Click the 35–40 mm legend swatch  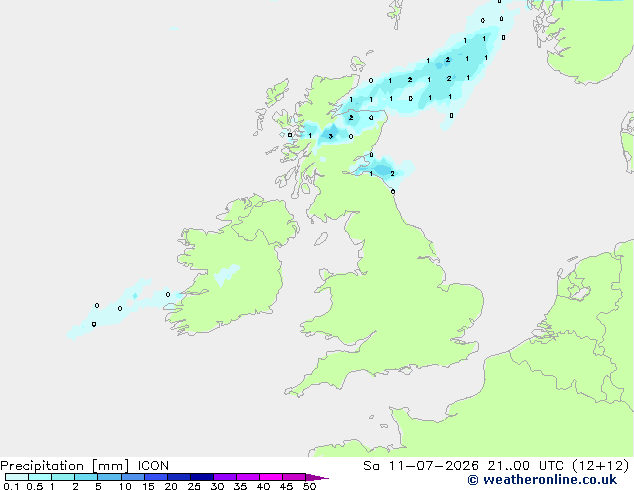coord(248,477)
